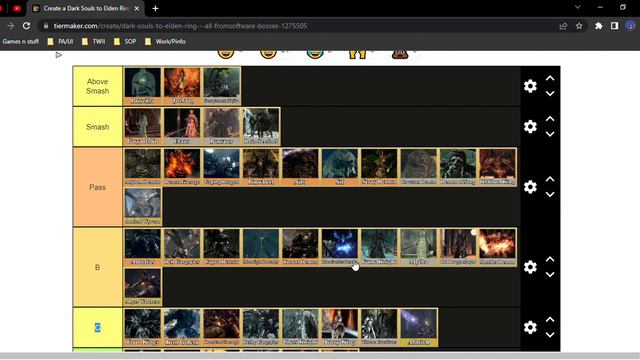Open the browser profile avatar

tap(631, 26)
